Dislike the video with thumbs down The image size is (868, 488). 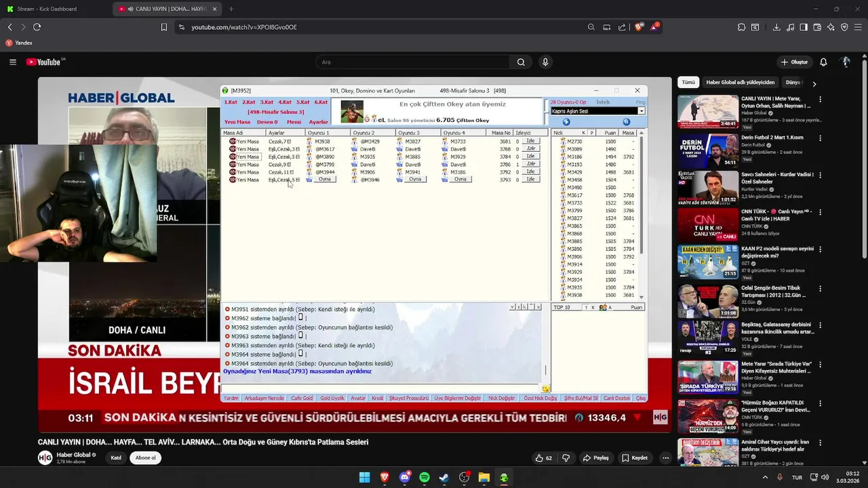(x=566, y=457)
